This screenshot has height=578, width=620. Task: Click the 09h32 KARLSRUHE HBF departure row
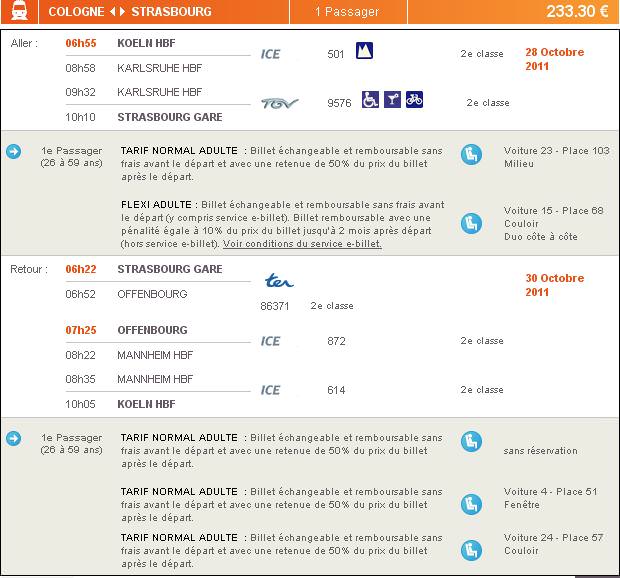click(134, 92)
